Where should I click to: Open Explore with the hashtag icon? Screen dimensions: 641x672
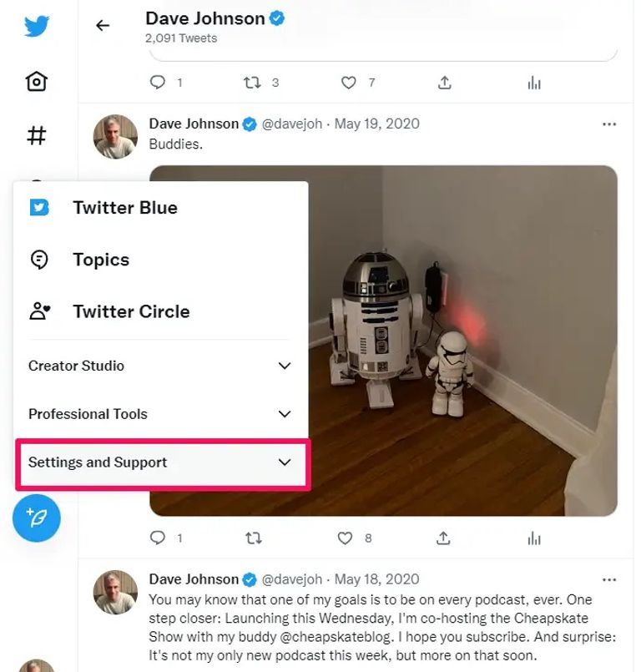coord(37,135)
